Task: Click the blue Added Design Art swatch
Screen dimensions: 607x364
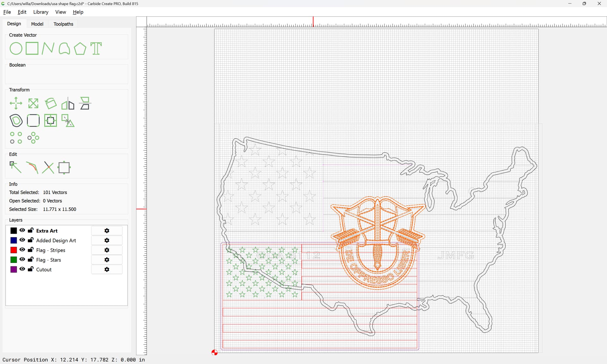Action: coord(14,240)
